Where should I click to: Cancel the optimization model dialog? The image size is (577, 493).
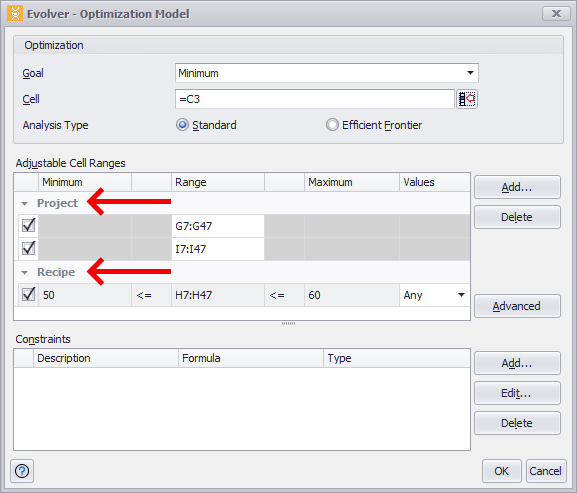pyautogui.click(x=546, y=471)
